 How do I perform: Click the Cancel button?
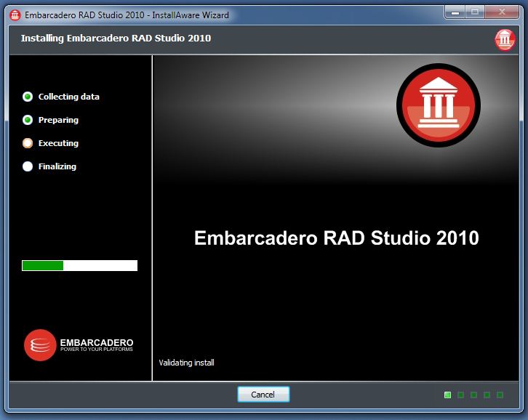tap(263, 394)
